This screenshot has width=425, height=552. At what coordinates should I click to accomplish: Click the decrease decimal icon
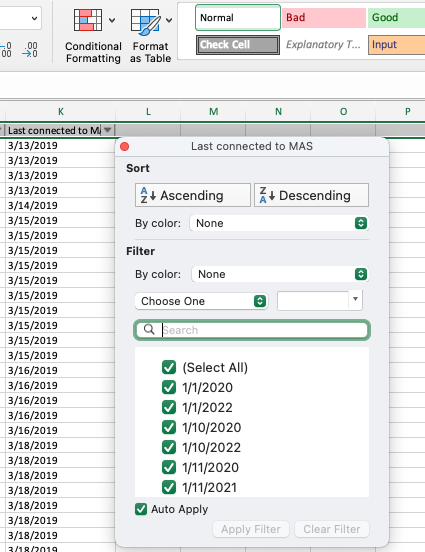coord(30,50)
